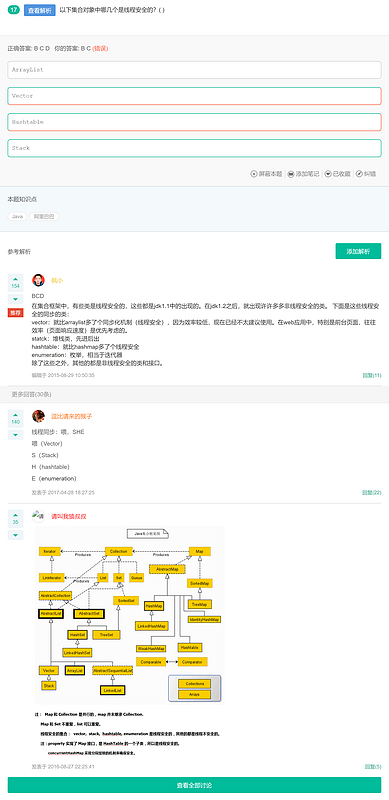Click the 添加笔记 icon

point(290,173)
